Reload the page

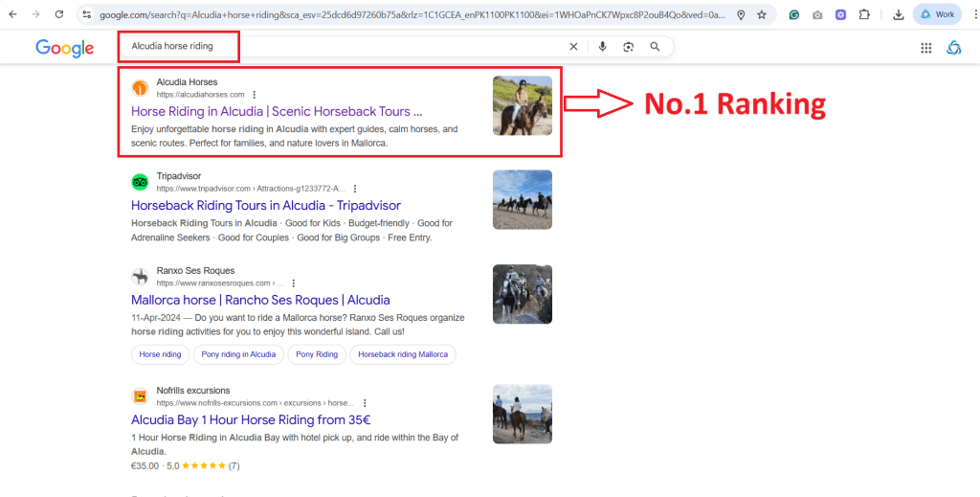click(x=59, y=15)
